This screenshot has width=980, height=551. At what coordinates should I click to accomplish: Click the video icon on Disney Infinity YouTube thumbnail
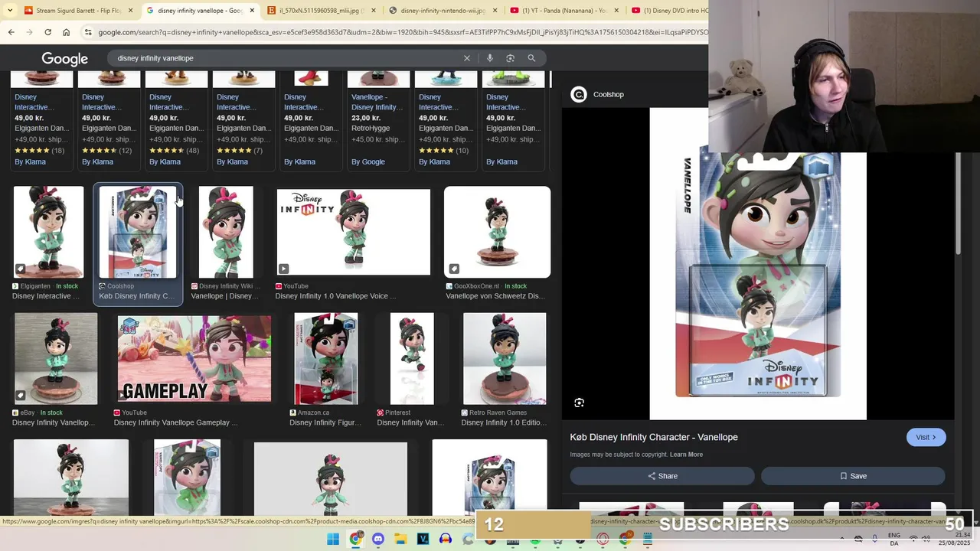coord(283,269)
